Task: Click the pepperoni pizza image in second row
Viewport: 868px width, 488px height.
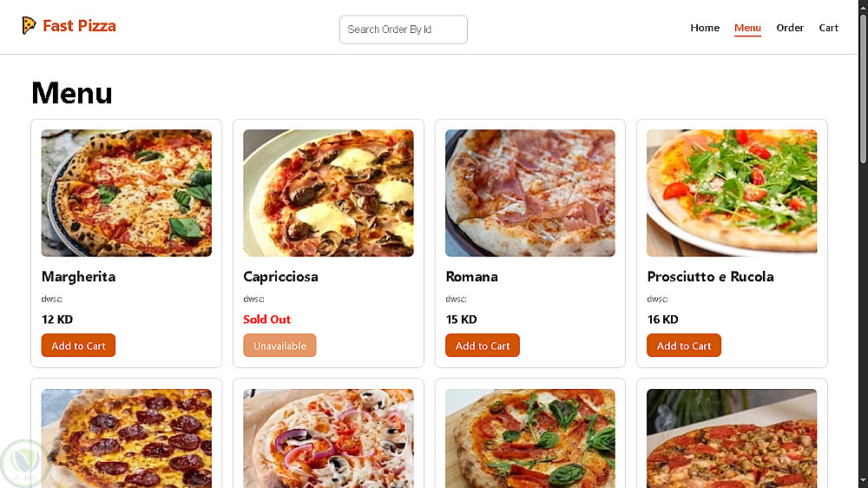Action: [127, 438]
